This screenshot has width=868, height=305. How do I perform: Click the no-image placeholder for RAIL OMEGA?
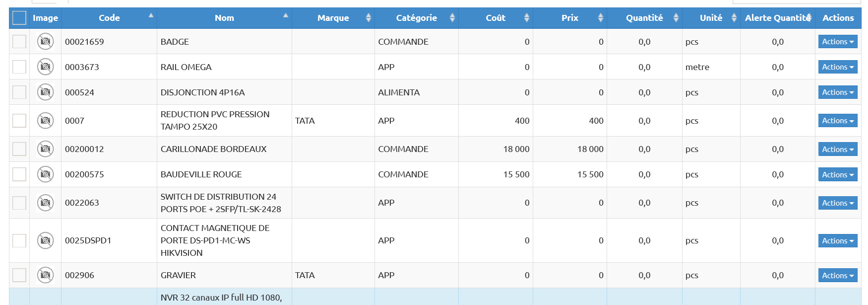click(x=45, y=67)
